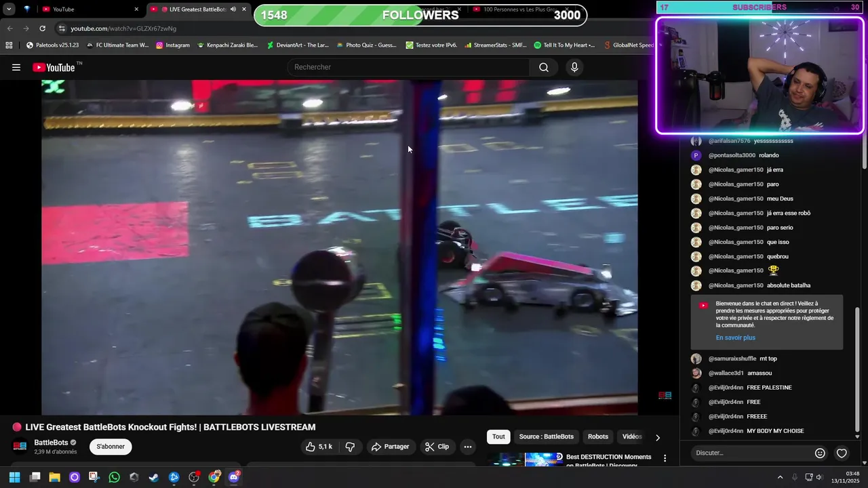This screenshot has height=488, width=868.
Task: Open the Instagram bookmark
Action: coord(173,45)
